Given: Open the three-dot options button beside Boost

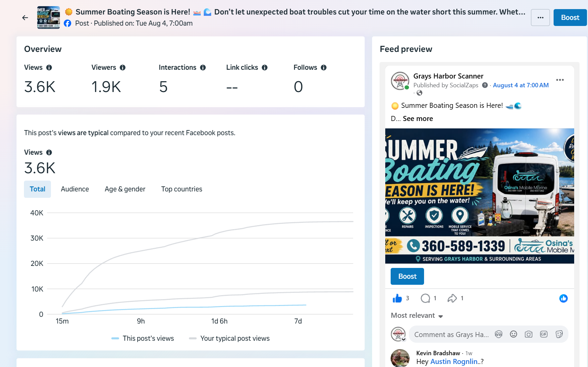Looking at the screenshot, I should tap(540, 18).
